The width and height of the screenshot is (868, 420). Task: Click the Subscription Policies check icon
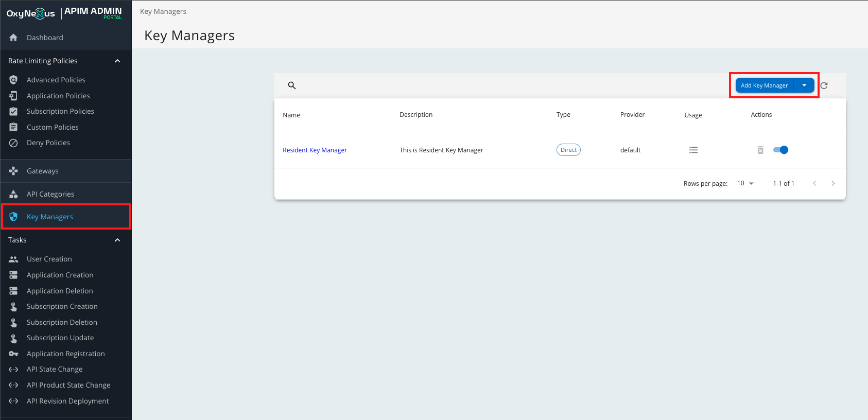pos(13,111)
